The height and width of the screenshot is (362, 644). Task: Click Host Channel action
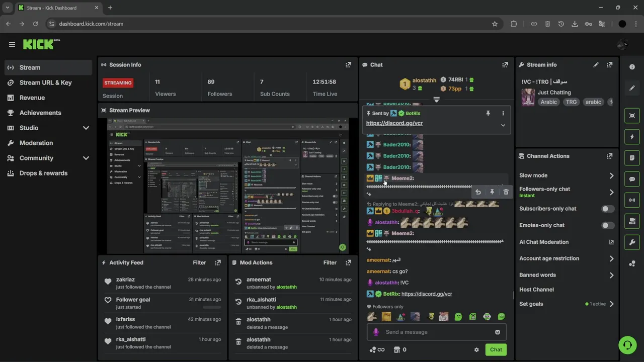click(x=536, y=290)
